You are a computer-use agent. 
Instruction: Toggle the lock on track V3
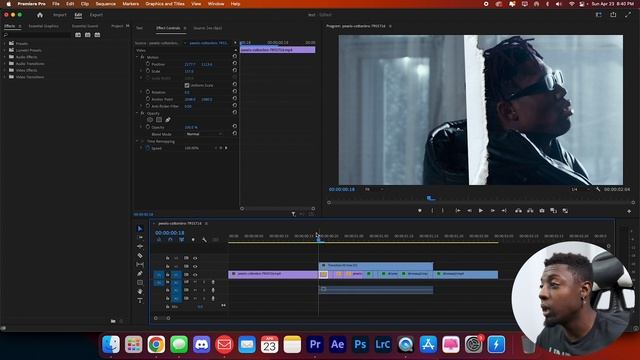point(167,258)
